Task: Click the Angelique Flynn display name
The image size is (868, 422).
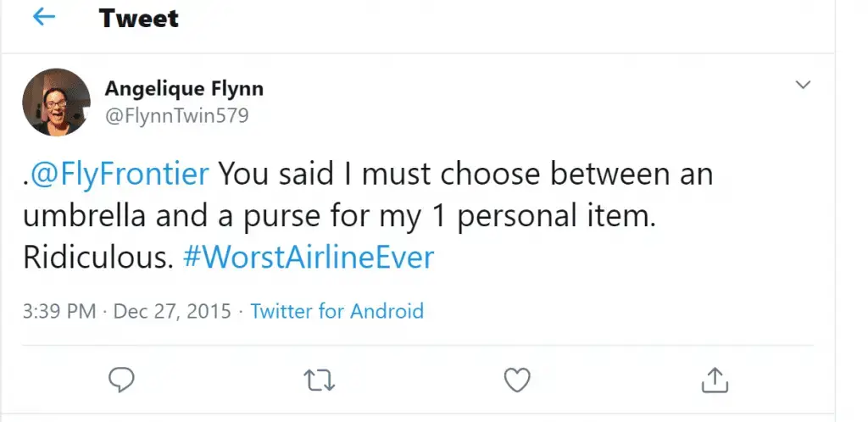Action: point(184,88)
